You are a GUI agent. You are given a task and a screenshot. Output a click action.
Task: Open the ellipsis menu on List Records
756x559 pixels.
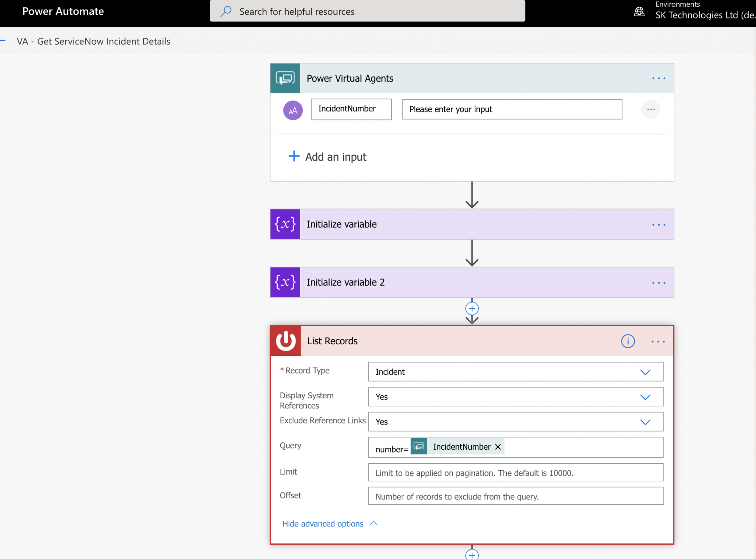[x=658, y=341]
